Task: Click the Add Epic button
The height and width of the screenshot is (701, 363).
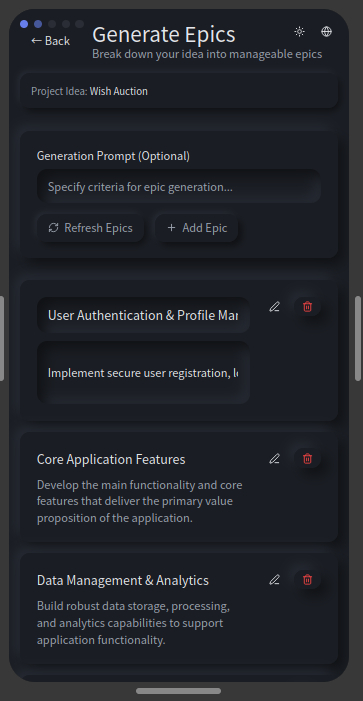Action: click(x=197, y=228)
